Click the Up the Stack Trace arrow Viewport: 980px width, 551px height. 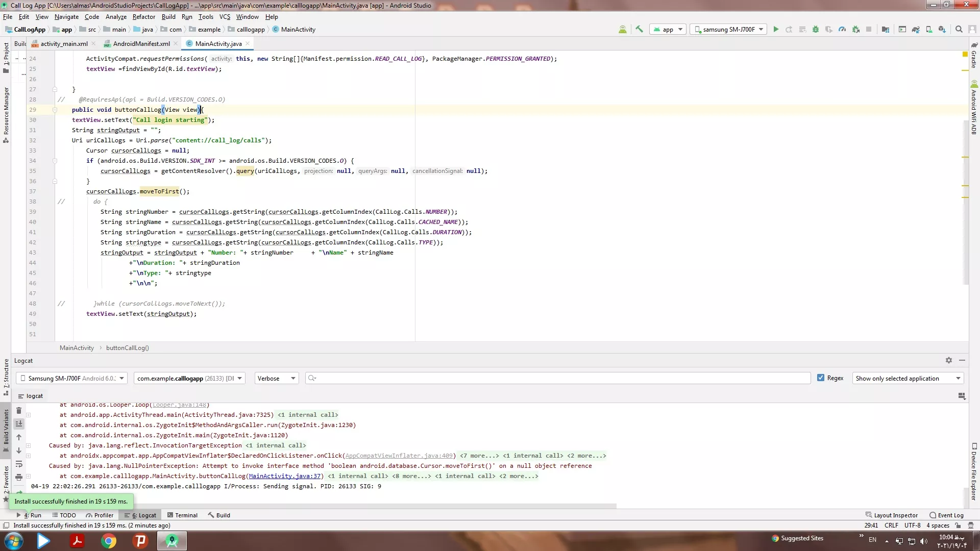point(19,437)
